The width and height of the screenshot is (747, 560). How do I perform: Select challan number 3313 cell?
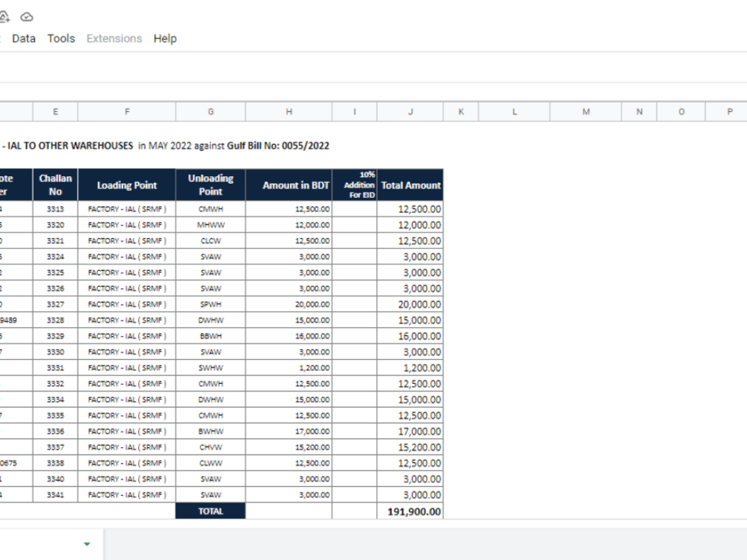point(55,209)
